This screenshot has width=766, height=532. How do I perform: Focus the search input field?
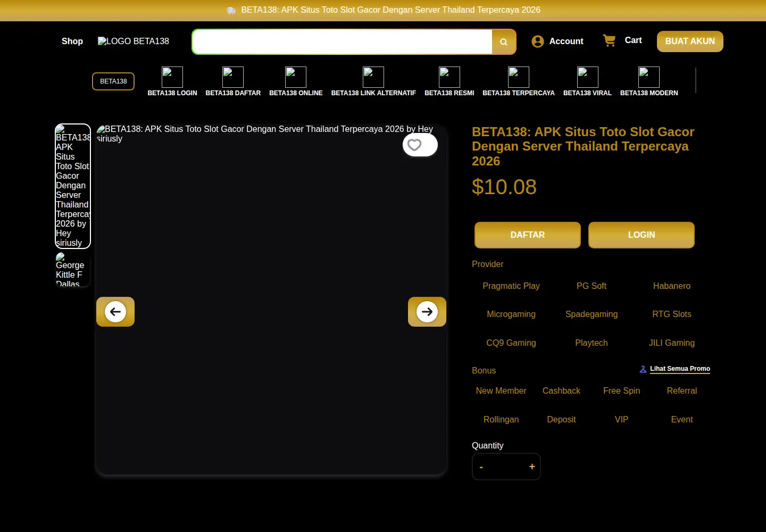pos(342,42)
